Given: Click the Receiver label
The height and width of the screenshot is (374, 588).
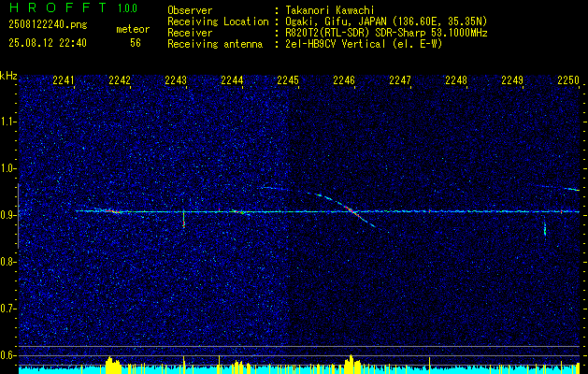Looking at the screenshot, I should click(190, 33).
